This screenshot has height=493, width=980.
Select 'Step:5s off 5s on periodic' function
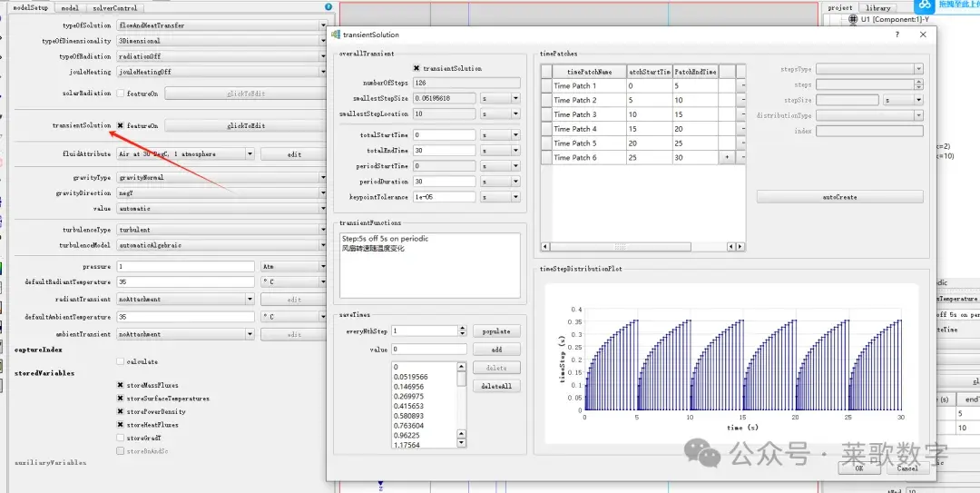pyautogui.click(x=385, y=239)
